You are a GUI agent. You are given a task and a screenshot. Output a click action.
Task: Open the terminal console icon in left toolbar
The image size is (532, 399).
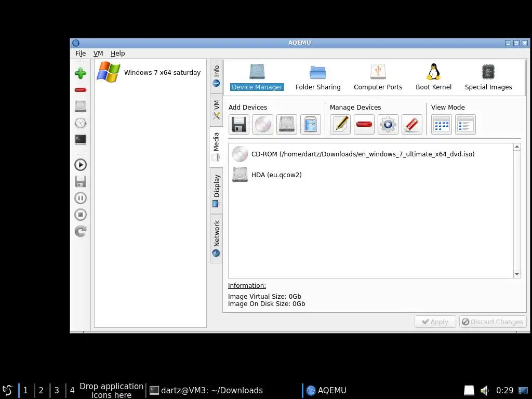(81, 139)
